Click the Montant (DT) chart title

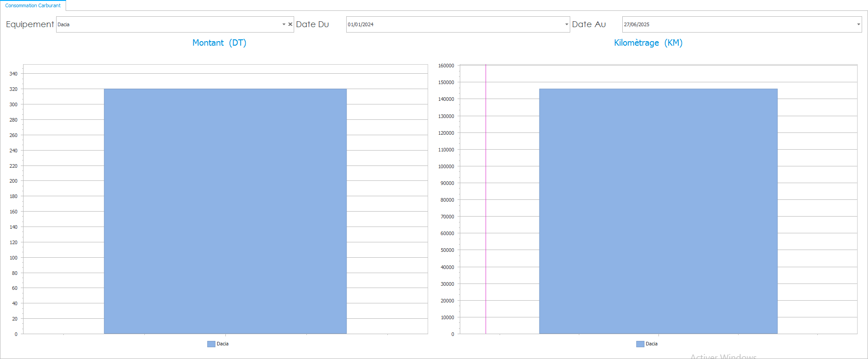[219, 43]
